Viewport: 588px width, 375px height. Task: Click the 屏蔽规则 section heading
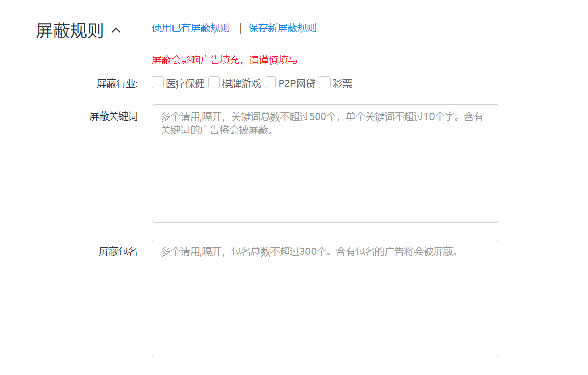click(x=70, y=31)
